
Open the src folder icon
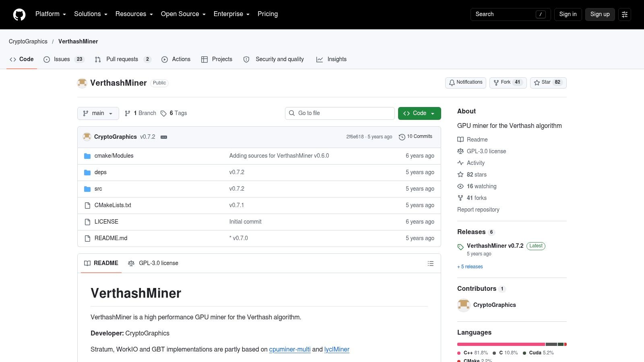[x=87, y=189]
